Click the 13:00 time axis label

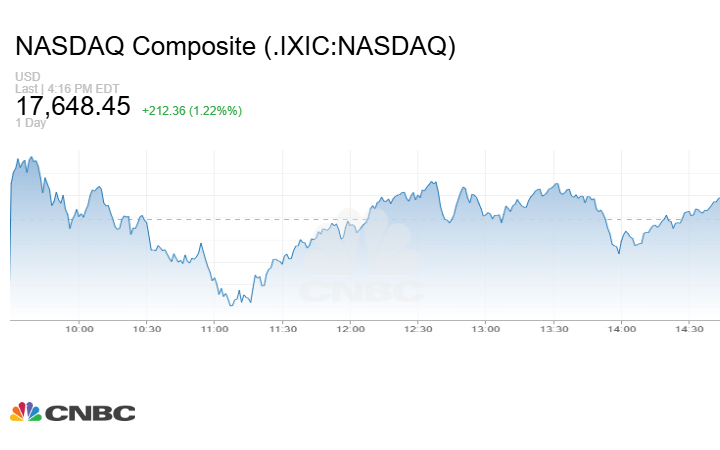click(486, 329)
